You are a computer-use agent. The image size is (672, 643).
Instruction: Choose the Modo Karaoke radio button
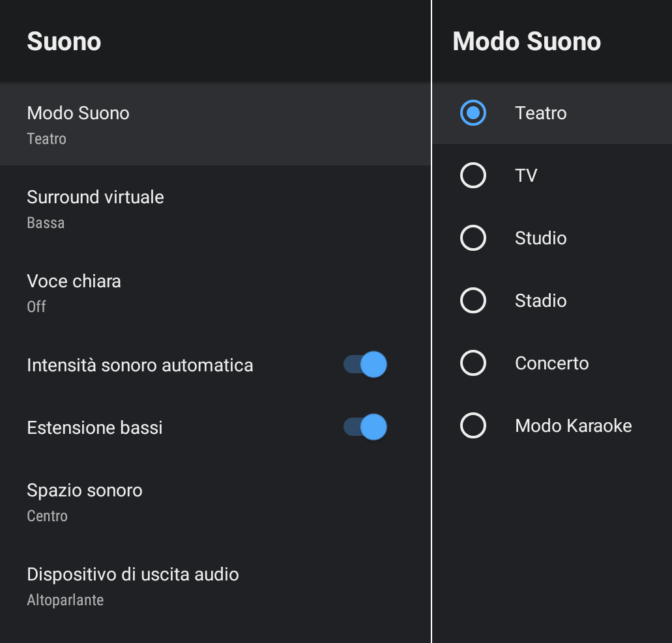473,426
